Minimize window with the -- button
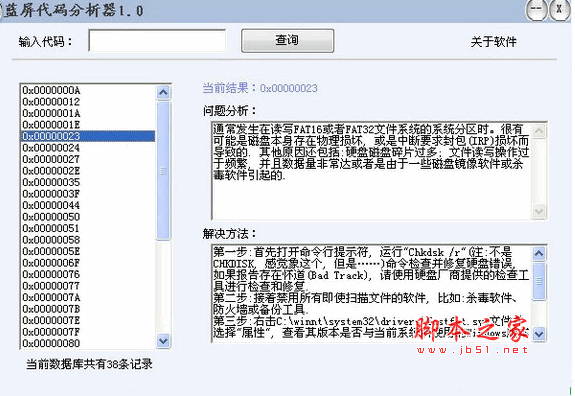This screenshot has height=396, width=575. (536, 10)
